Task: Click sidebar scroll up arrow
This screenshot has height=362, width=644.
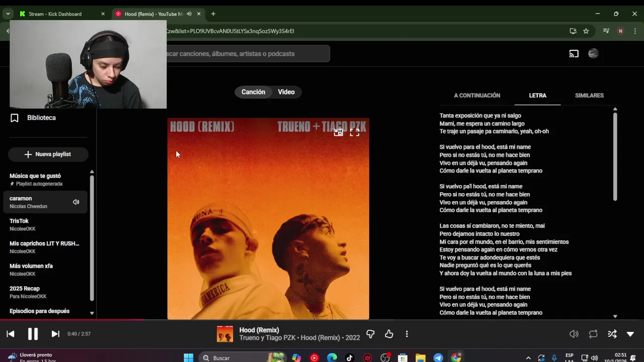Action: point(92,172)
